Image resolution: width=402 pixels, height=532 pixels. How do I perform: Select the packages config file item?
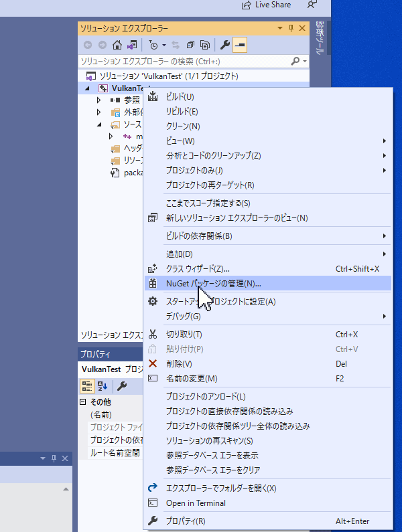pos(127,173)
